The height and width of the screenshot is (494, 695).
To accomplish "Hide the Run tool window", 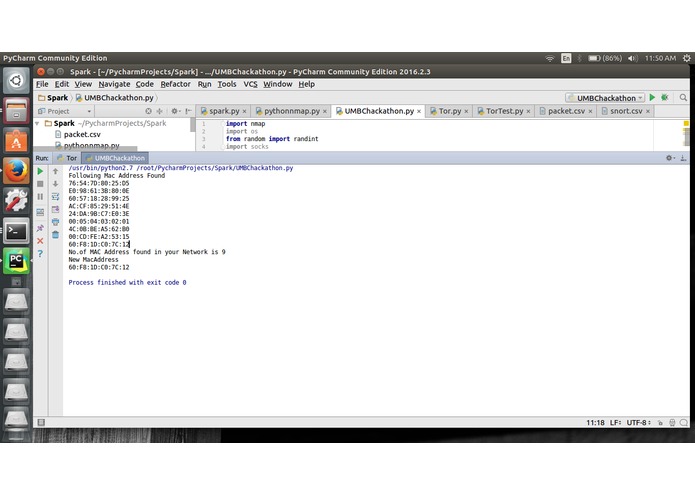I will point(683,158).
